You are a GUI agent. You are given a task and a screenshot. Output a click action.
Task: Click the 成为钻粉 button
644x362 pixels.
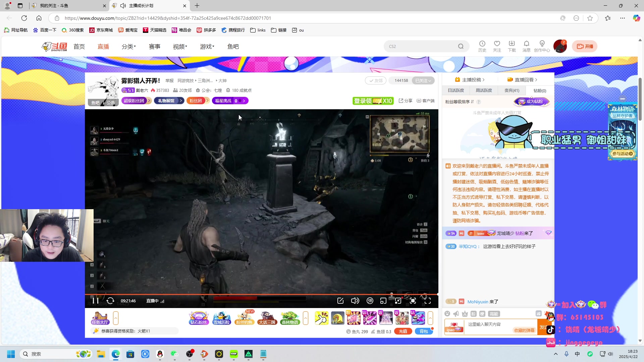532,102
